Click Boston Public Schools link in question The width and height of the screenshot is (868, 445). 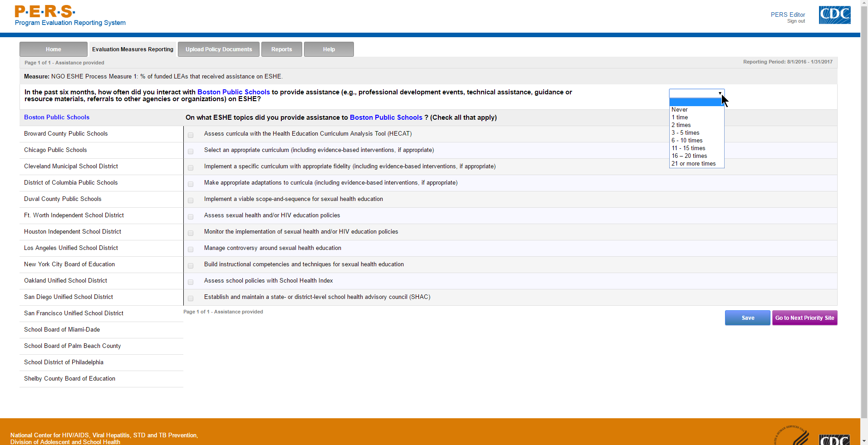(234, 92)
